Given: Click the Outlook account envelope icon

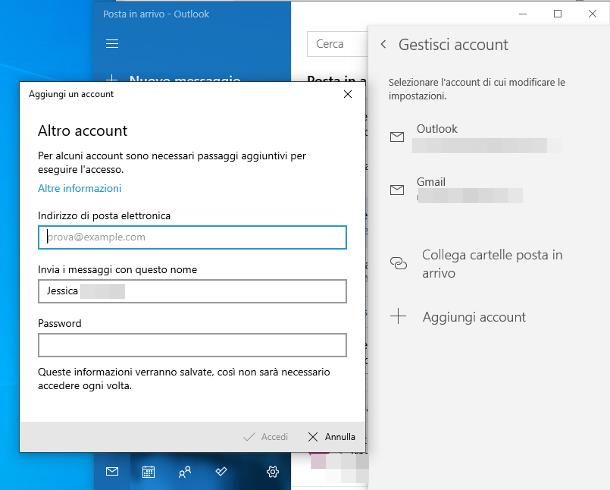Looking at the screenshot, I should pyautogui.click(x=397, y=137).
